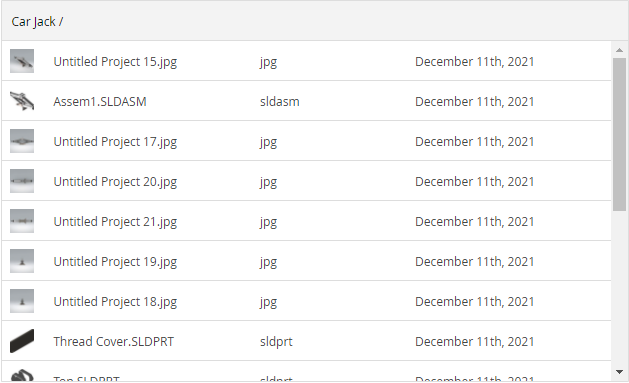The image size is (629, 383).
Task: Click the Untitled Project 20.jpg preview icon
Action: 22,181
